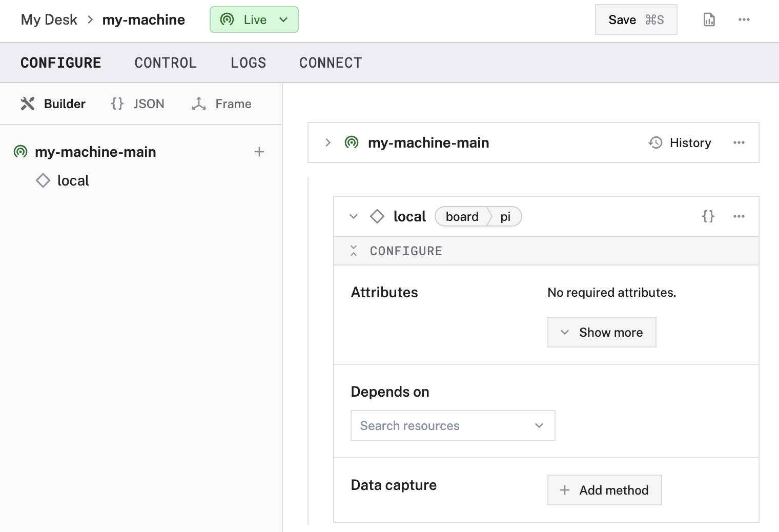Click Add method for Data capture

(605, 490)
